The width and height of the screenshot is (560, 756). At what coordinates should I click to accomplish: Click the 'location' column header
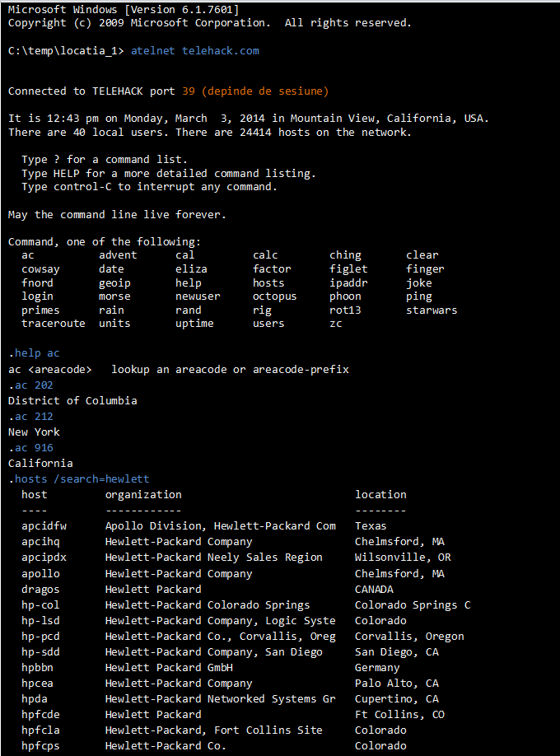tap(380, 495)
